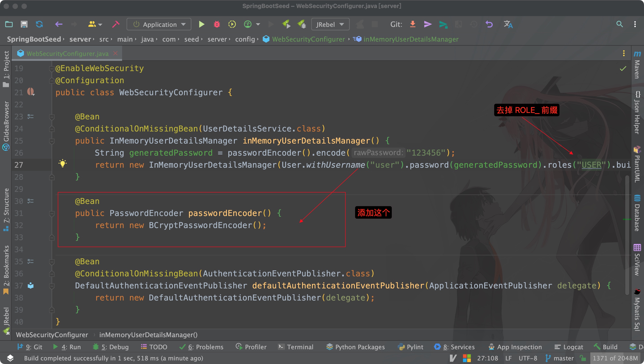Click the lock read-only status icon
Screen dimensions: 644x364
point(583,358)
